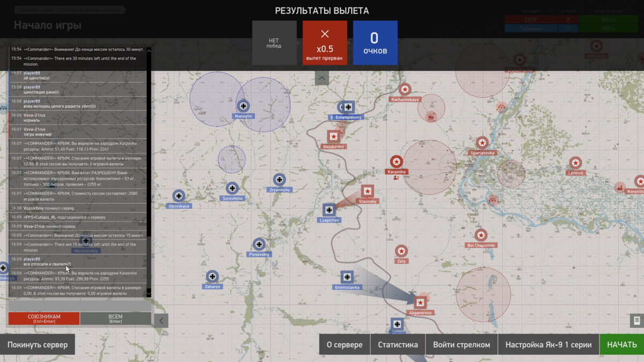Click the Spartanovka star airfield icon
The height and width of the screenshot is (362, 644).
click(x=482, y=143)
